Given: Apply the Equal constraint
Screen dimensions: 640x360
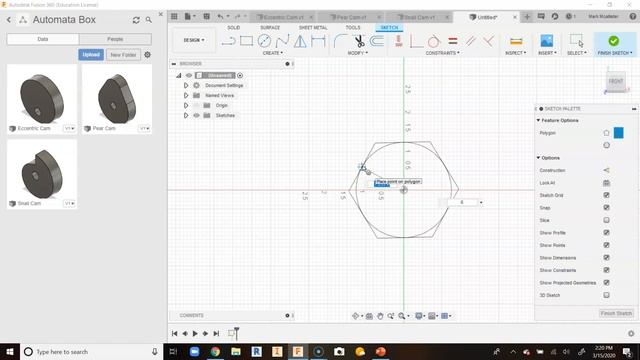Looking at the screenshot, I should [x=453, y=41].
